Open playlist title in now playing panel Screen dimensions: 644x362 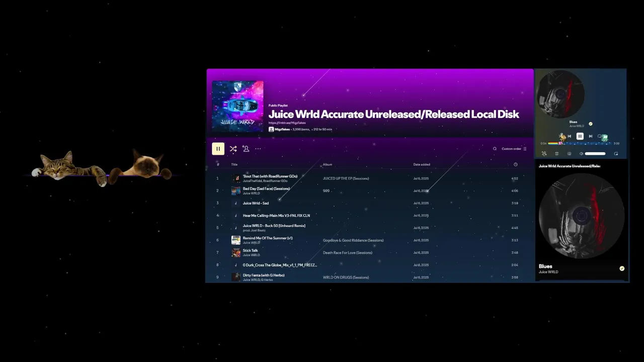(x=570, y=166)
